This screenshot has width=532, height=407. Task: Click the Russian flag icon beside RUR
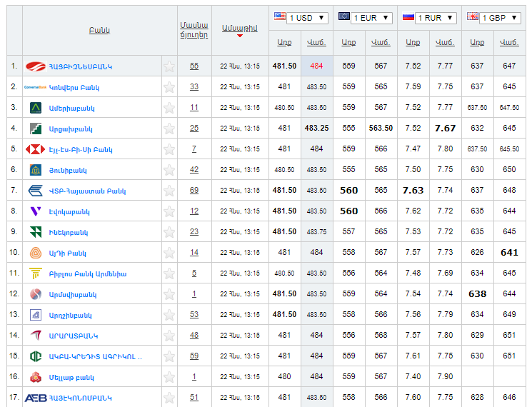click(408, 16)
